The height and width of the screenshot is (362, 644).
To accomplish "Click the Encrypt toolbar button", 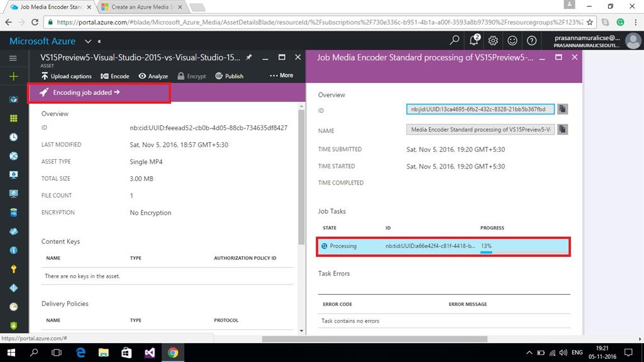I will (x=192, y=76).
